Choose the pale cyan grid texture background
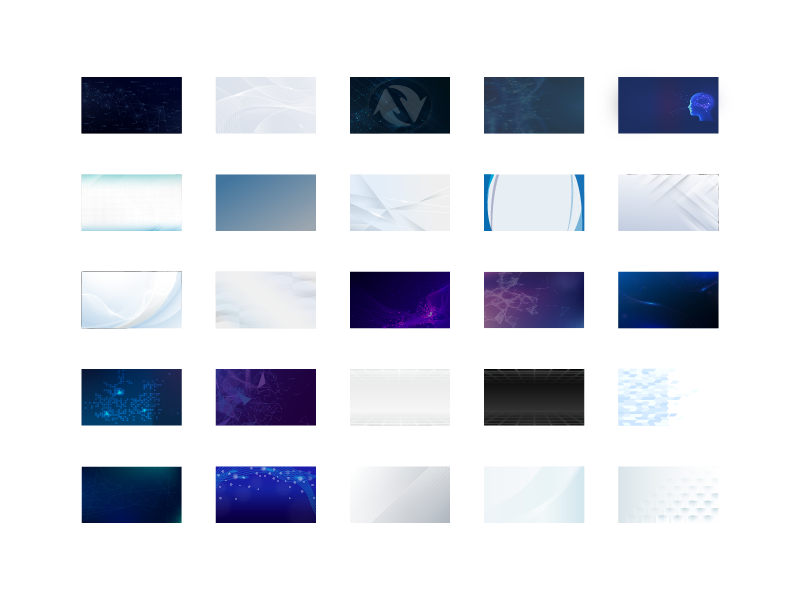 131,202
